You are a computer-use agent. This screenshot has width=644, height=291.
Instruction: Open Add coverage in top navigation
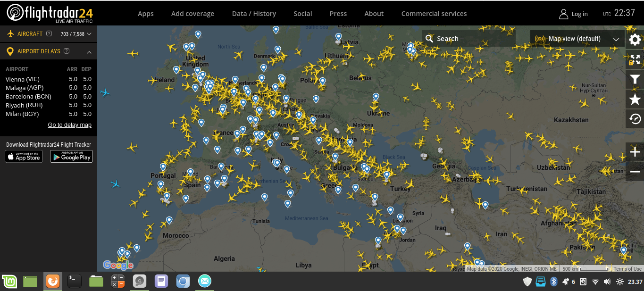[x=192, y=14]
